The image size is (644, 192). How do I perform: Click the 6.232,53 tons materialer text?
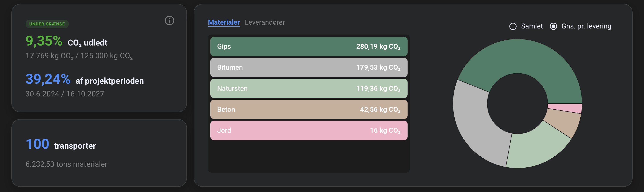(66, 164)
